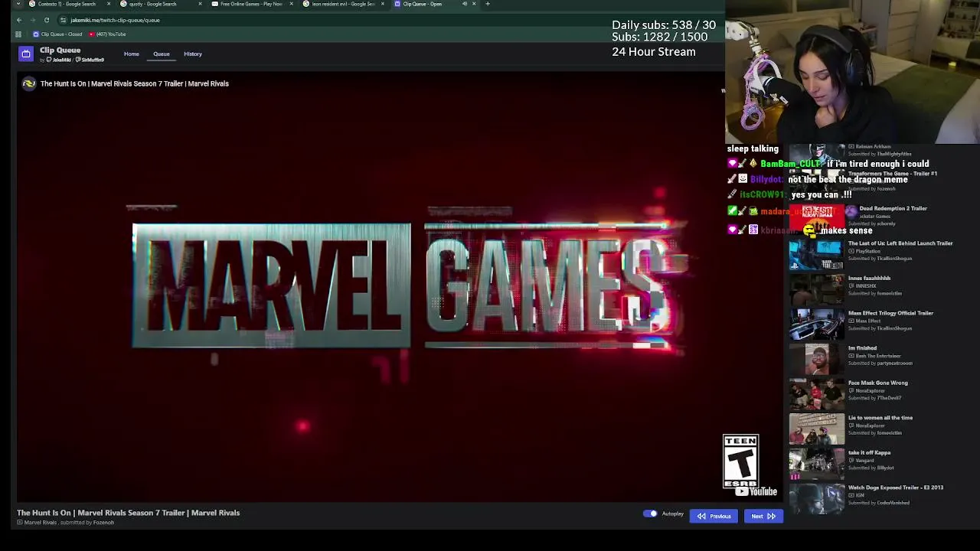
Task: Click current clip title below the player
Action: coord(128,513)
